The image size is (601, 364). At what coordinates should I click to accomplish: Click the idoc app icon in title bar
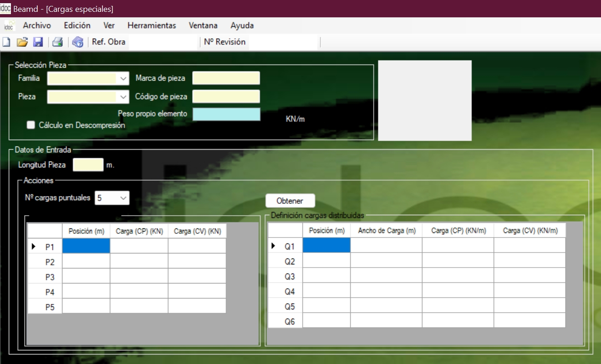pos(5,9)
